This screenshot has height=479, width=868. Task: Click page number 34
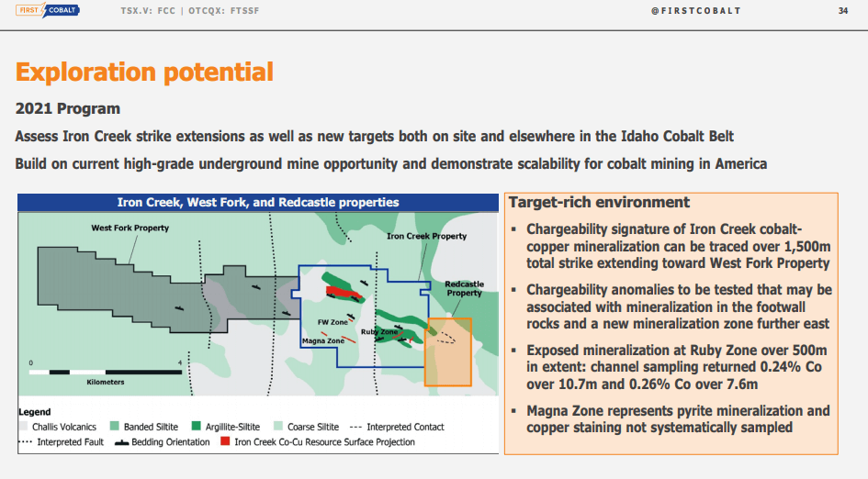(842, 10)
